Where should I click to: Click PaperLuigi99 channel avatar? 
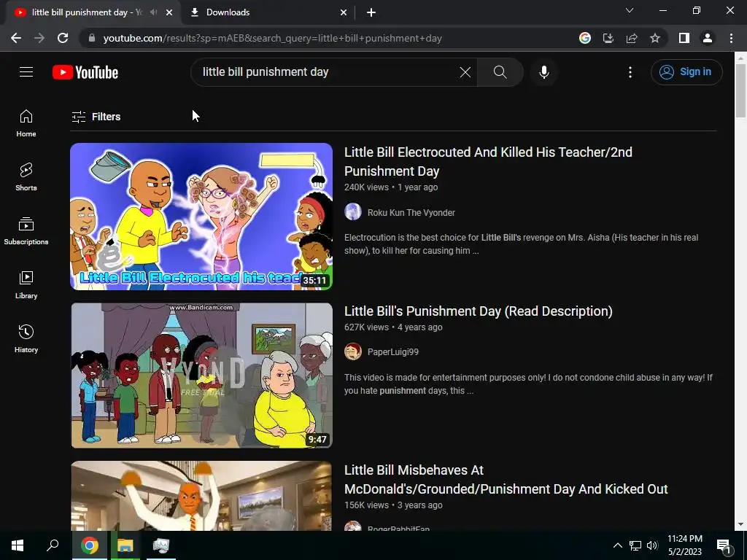[353, 352]
